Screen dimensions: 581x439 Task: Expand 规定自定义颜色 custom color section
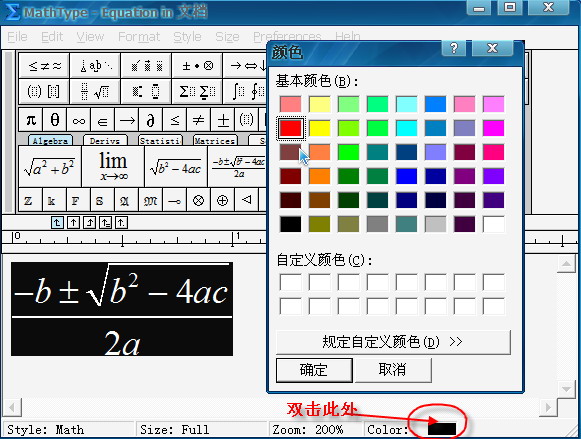393,342
